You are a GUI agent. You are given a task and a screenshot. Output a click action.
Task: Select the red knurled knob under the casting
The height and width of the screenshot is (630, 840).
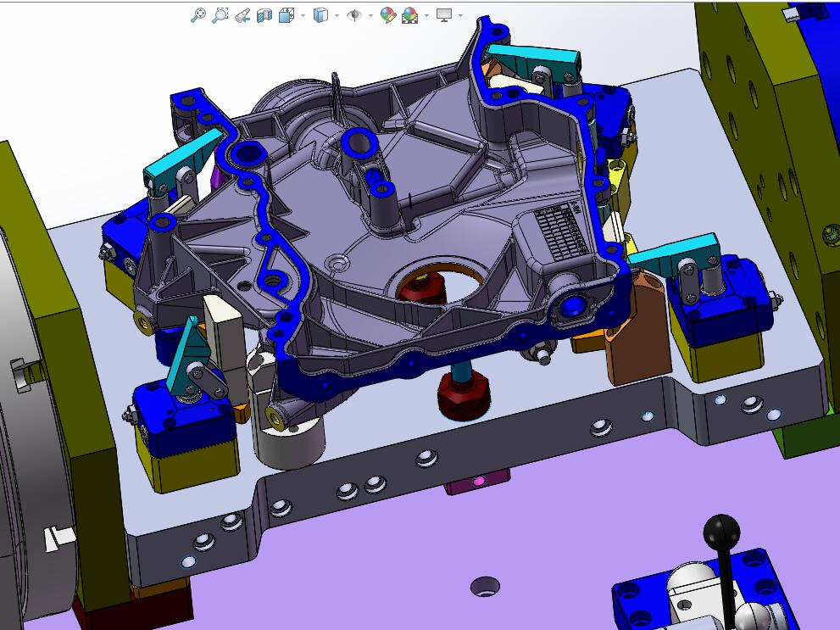click(x=464, y=398)
